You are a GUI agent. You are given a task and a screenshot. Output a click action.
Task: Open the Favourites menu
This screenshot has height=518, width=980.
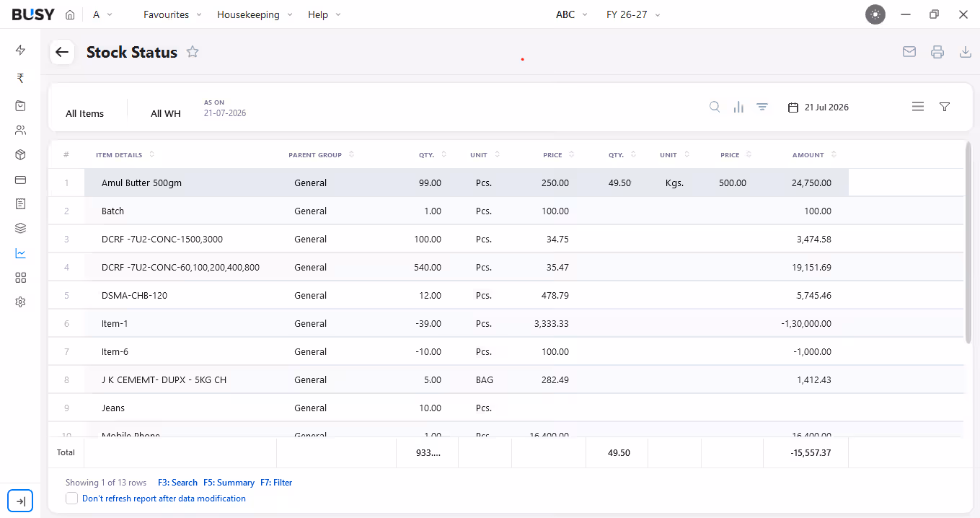[x=172, y=14]
